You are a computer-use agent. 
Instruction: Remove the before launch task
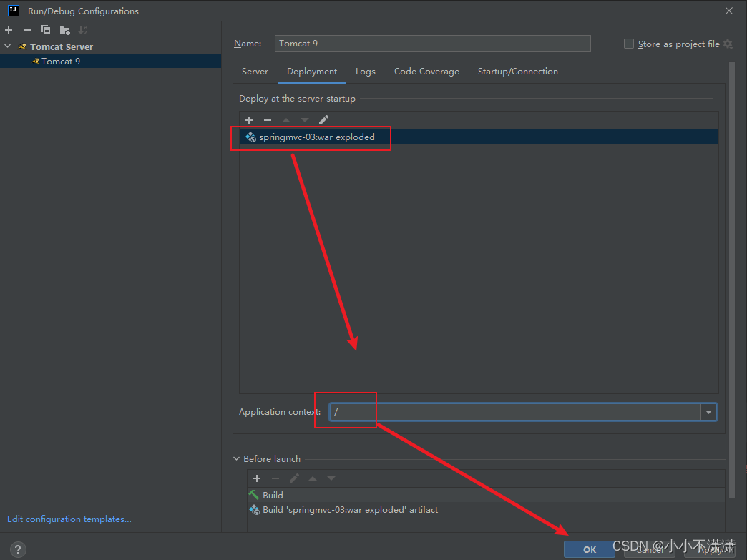(x=275, y=478)
